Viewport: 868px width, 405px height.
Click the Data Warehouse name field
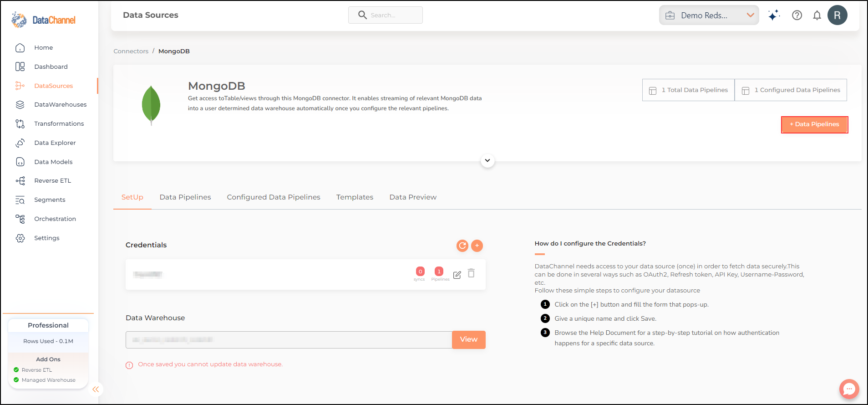click(289, 340)
